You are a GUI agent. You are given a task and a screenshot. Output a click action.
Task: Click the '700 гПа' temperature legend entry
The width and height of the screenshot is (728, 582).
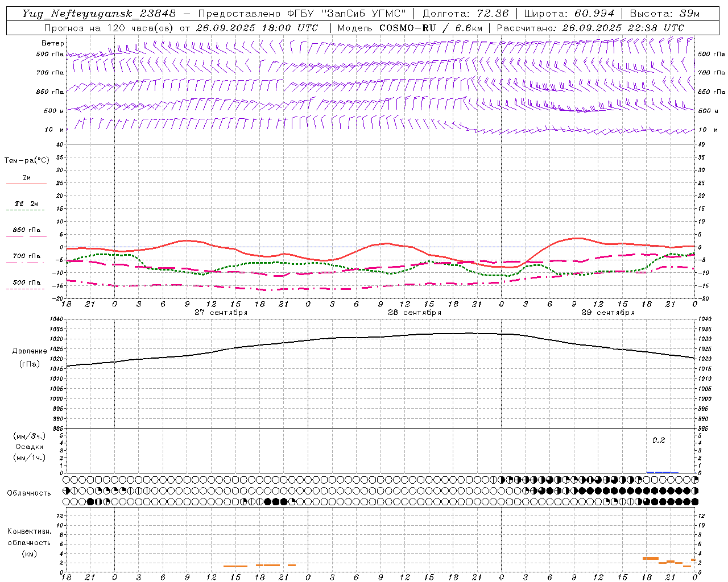(x=27, y=256)
